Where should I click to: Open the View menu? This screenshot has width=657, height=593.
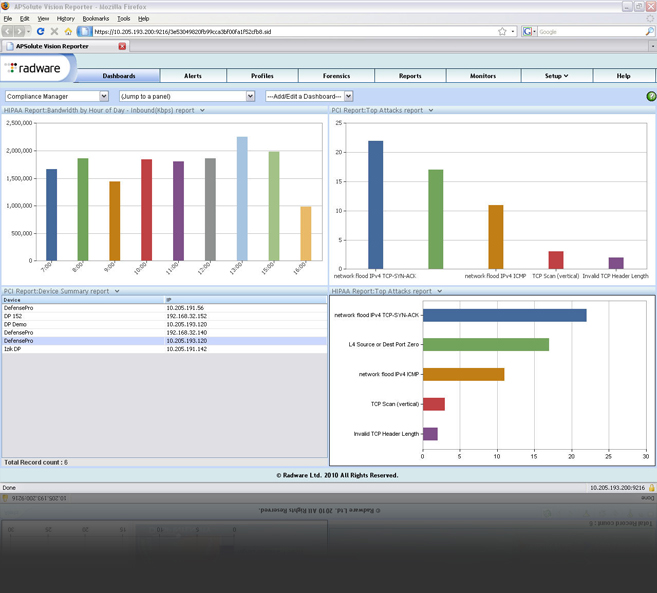43,18
